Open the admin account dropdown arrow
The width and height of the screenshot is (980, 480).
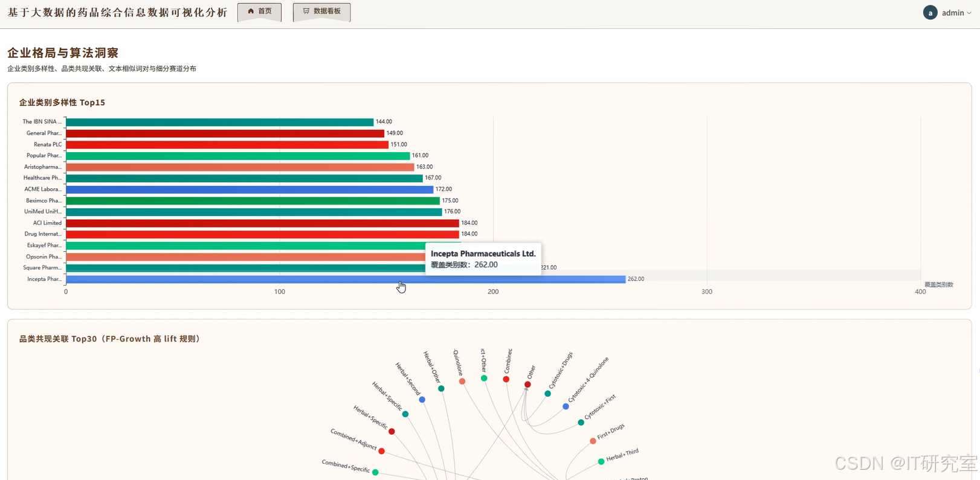tap(969, 13)
